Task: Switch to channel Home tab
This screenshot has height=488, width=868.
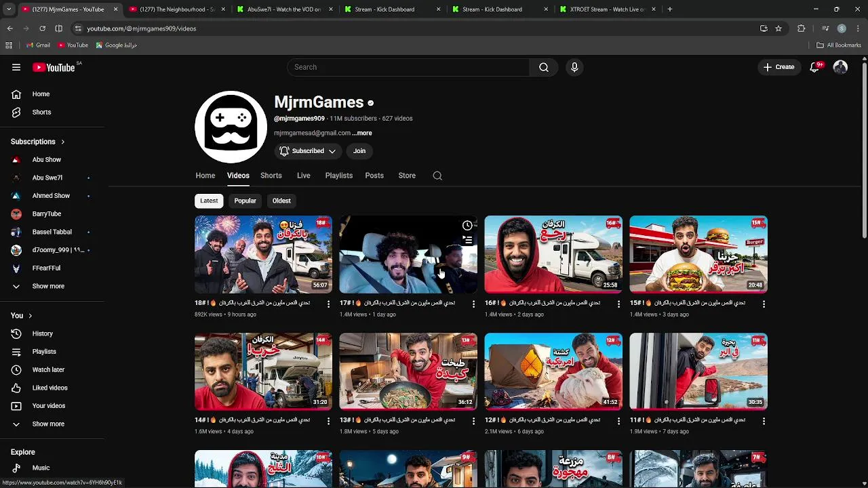Action: [205, 176]
